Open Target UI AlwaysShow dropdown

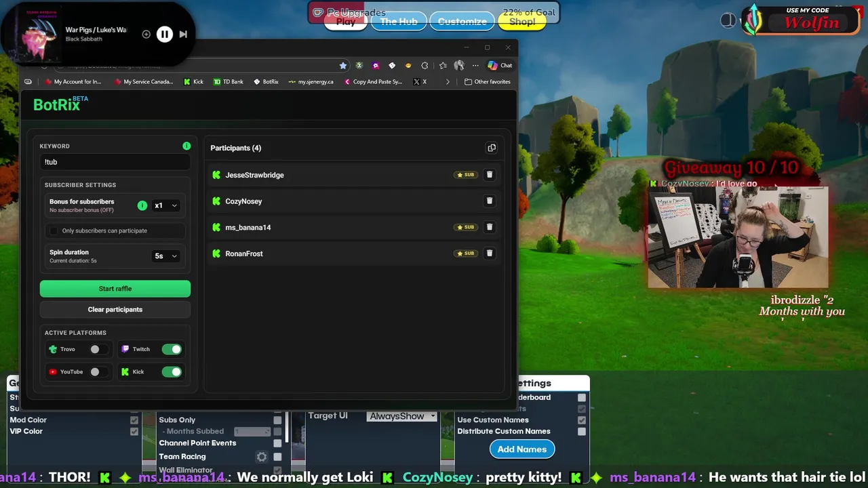click(402, 416)
